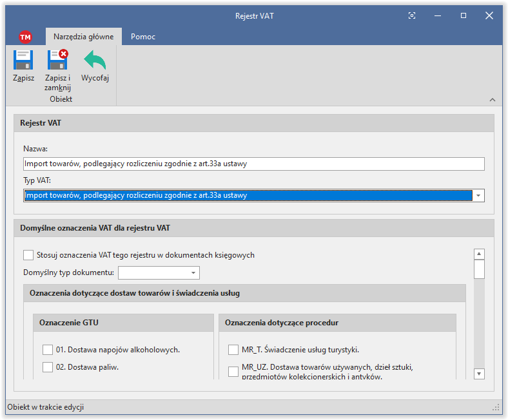
Task: Click the focus mode icon in title bar
Action: coord(413,15)
